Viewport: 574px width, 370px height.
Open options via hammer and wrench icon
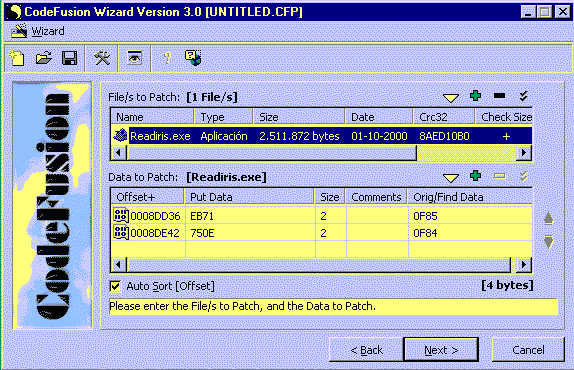coord(102,58)
